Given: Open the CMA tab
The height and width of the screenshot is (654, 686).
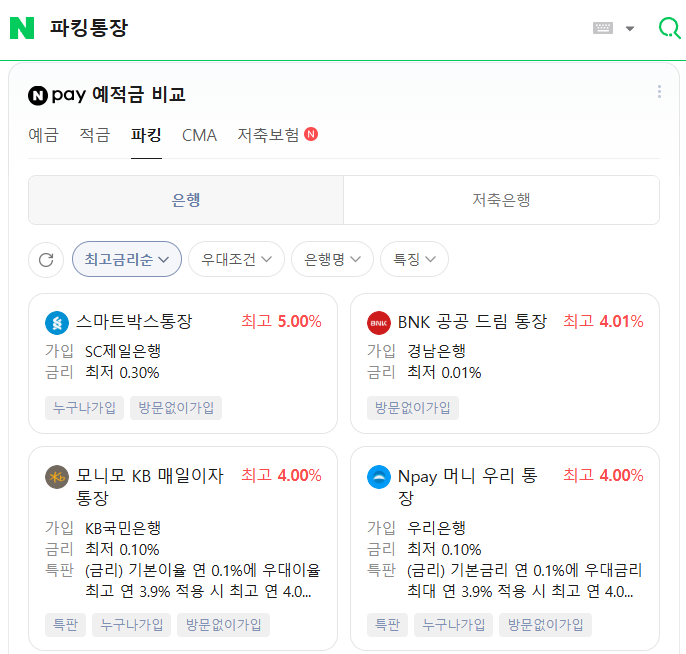Looking at the screenshot, I should [x=199, y=135].
